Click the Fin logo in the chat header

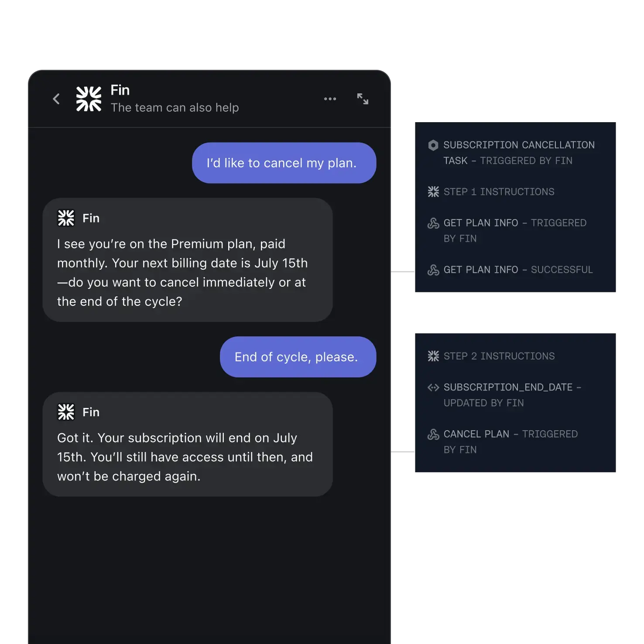pyautogui.click(x=88, y=98)
